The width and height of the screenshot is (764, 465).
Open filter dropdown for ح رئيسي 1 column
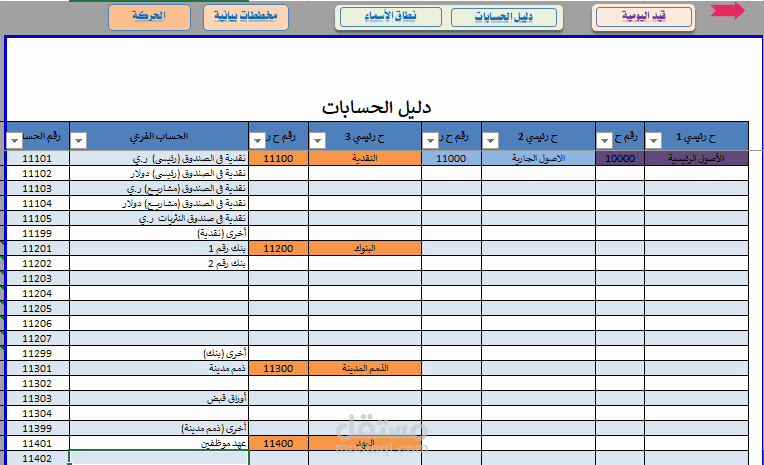tap(653, 141)
